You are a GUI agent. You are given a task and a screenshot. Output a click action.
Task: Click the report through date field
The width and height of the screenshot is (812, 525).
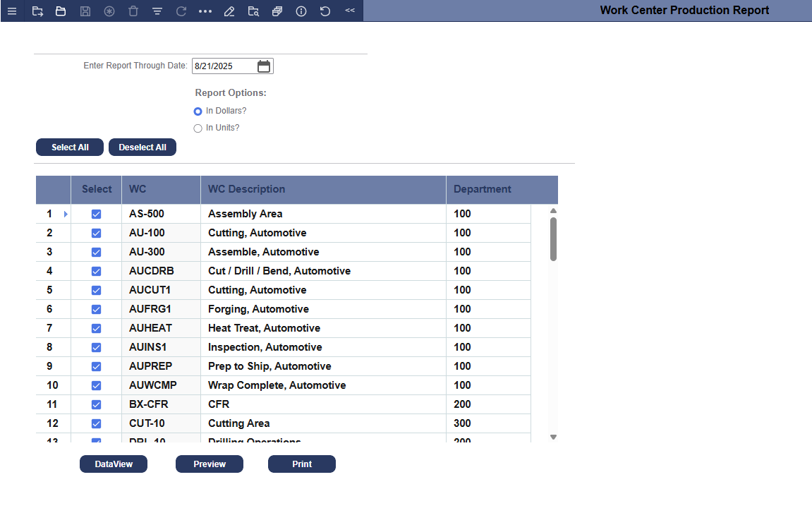pos(223,66)
